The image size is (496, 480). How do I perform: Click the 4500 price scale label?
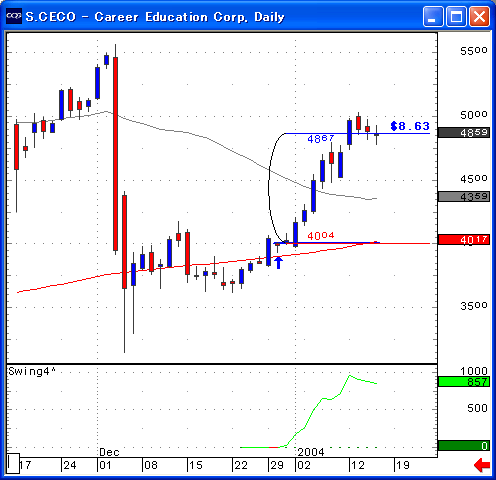[474, 179]
